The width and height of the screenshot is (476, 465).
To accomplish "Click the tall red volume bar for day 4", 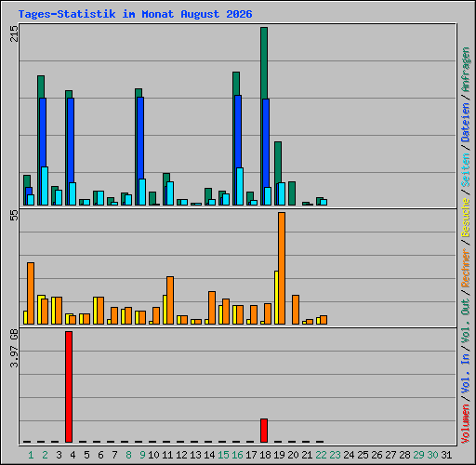I will pos(69,387).
